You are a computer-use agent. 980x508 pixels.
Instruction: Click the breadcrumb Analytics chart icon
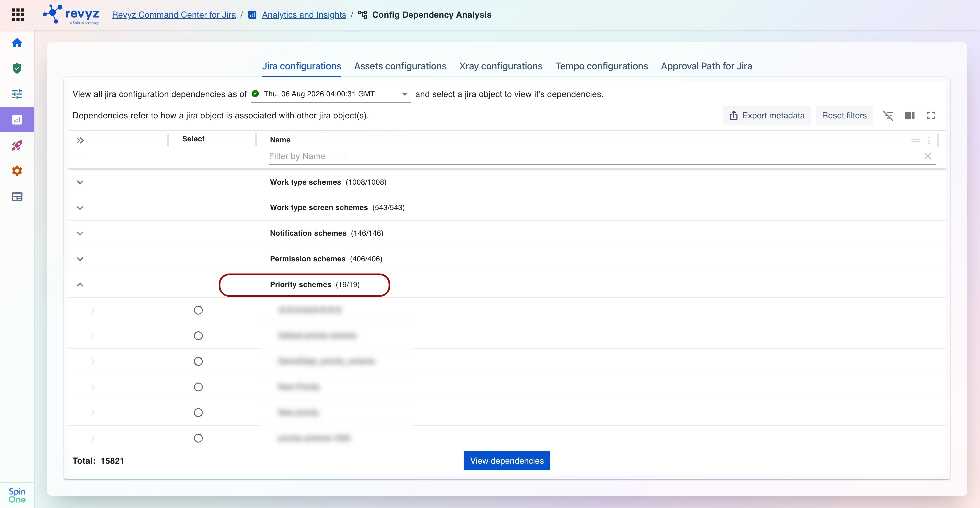pos(252,15)
